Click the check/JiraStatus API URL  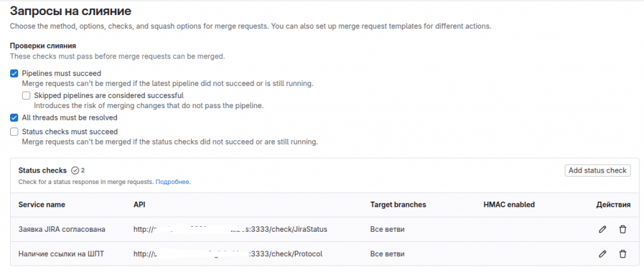pyautogui.click(x=230, y=229)
